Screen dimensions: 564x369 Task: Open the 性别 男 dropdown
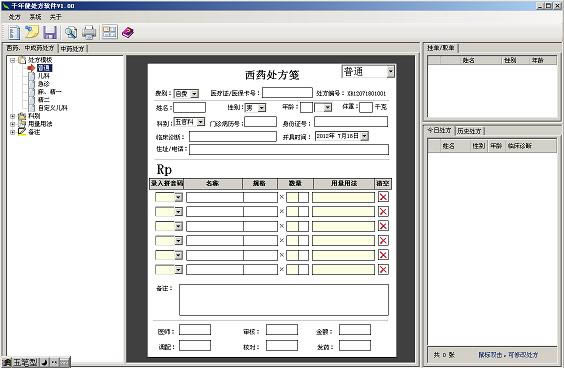tap(262, 108)
